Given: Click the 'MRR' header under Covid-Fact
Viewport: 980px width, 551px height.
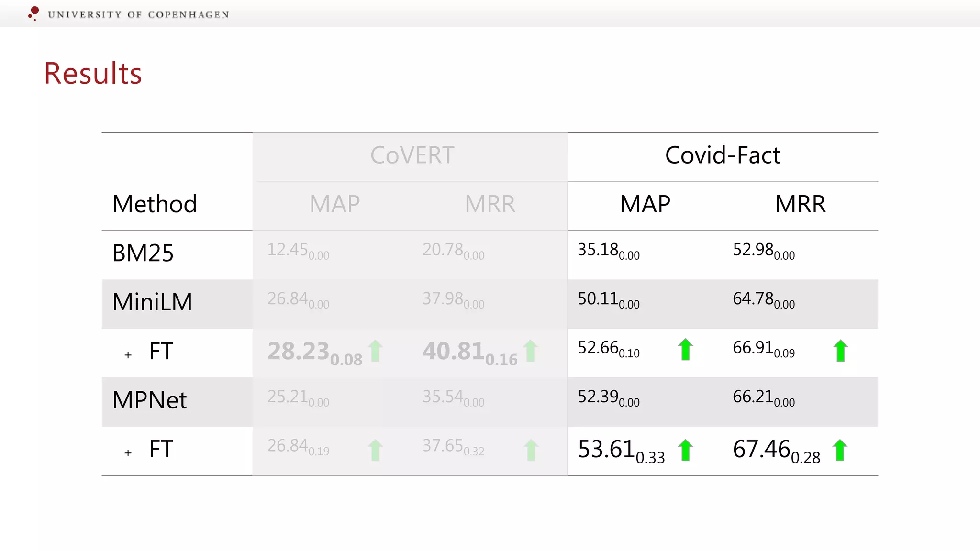Looking at the screenshot, I should 801,204.
